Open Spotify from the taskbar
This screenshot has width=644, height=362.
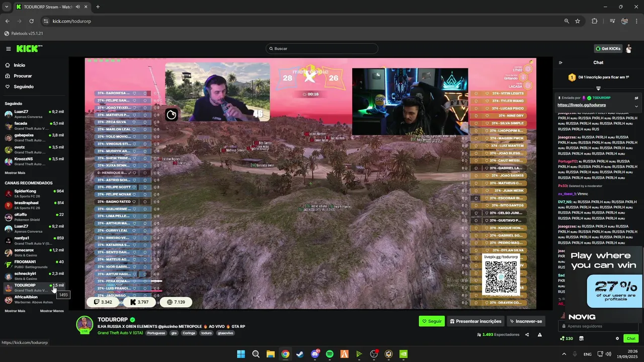[330, 354]
